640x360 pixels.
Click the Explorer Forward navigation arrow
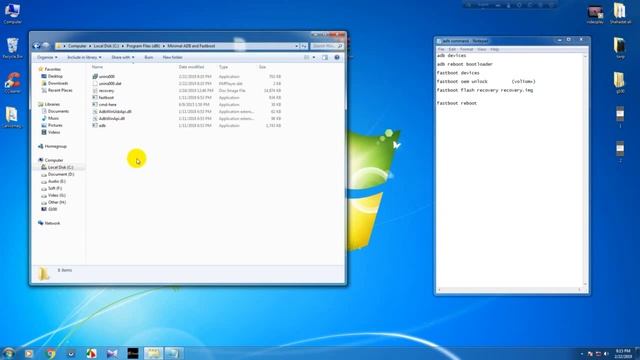click(46, 46)
